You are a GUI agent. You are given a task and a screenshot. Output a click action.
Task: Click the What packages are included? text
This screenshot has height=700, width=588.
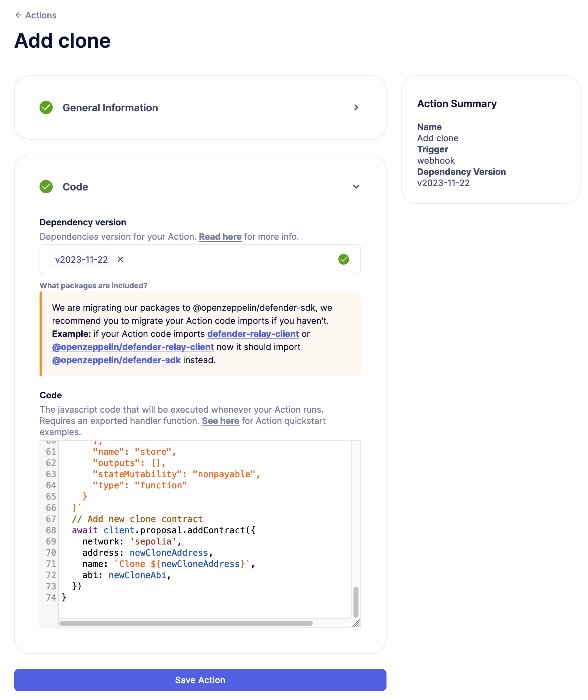click(x=93, y=285)
